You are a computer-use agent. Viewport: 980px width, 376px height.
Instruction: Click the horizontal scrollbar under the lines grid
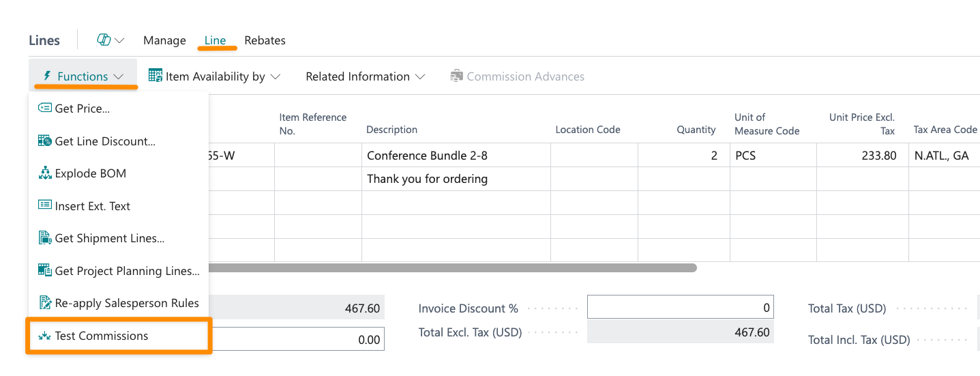tap(450, 268)
